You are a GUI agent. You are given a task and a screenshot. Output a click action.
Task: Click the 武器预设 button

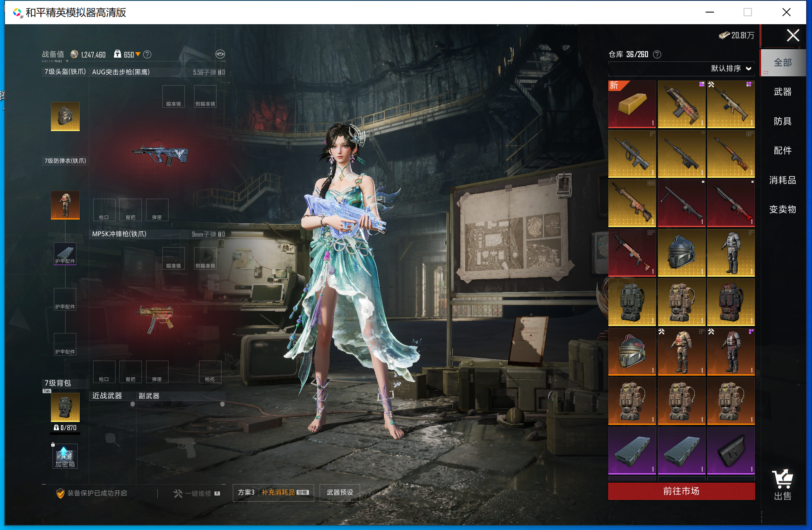pos(340,492)
